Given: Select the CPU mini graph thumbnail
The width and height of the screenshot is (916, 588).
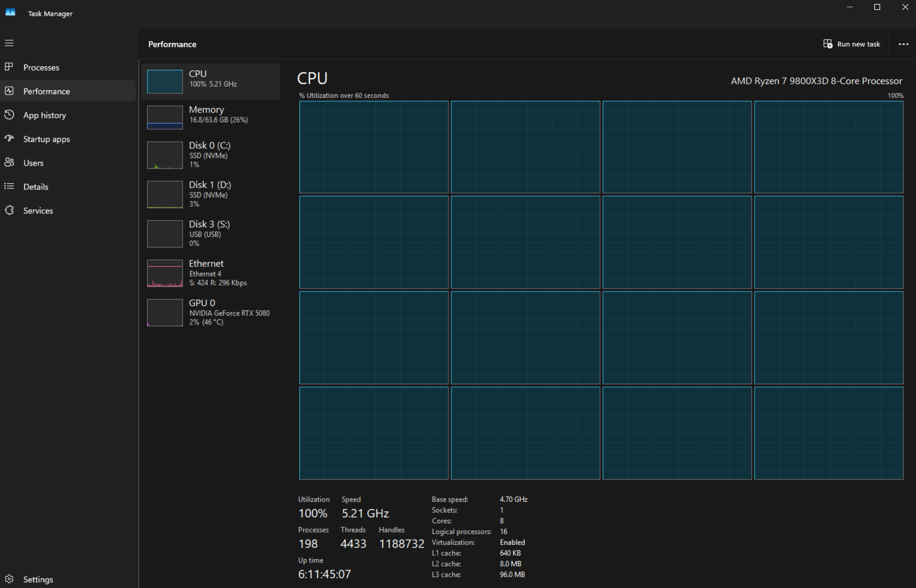Looking at the screenshot, I should click(x=165, y=82).
